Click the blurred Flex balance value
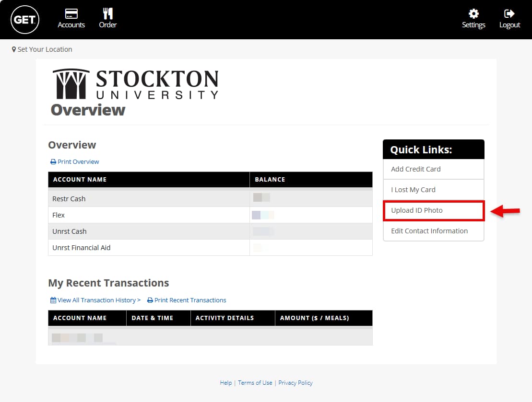This screenshot has height=402, width=532. coord(262,215)
